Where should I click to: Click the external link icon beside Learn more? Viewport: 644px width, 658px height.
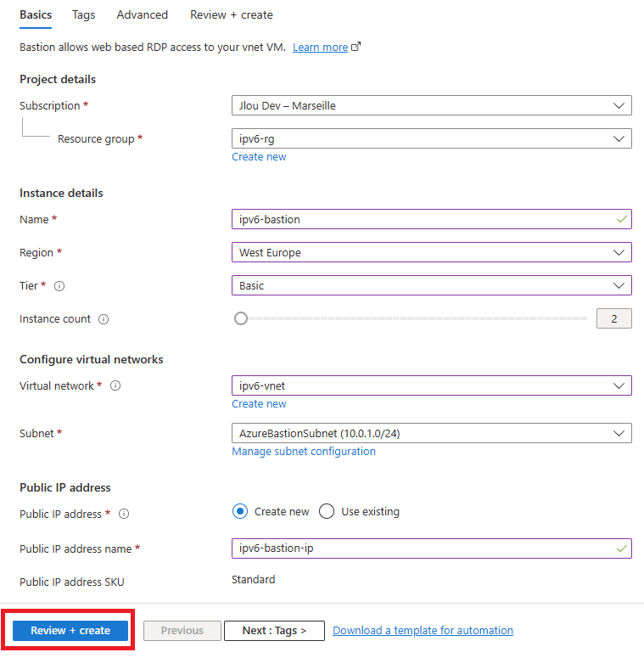coord(356,47)
